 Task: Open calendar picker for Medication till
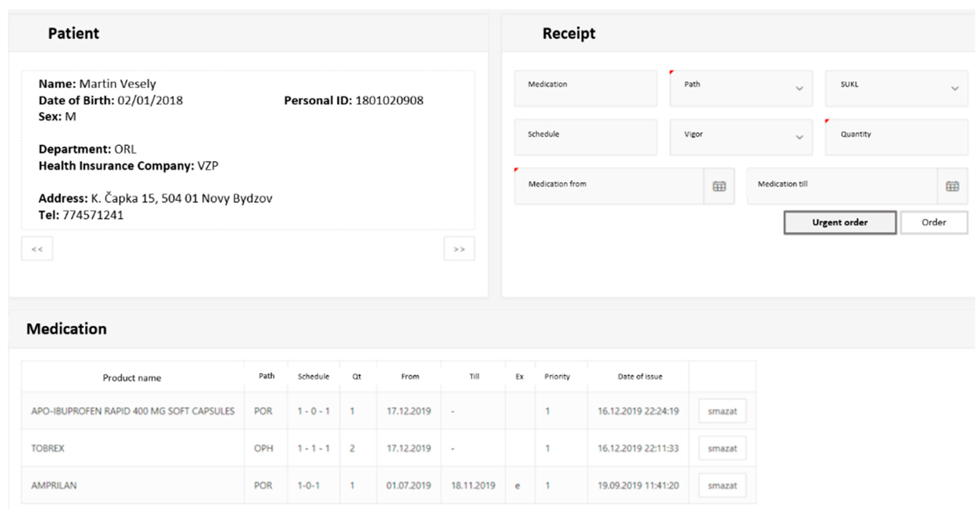click(x=952, y=186)
